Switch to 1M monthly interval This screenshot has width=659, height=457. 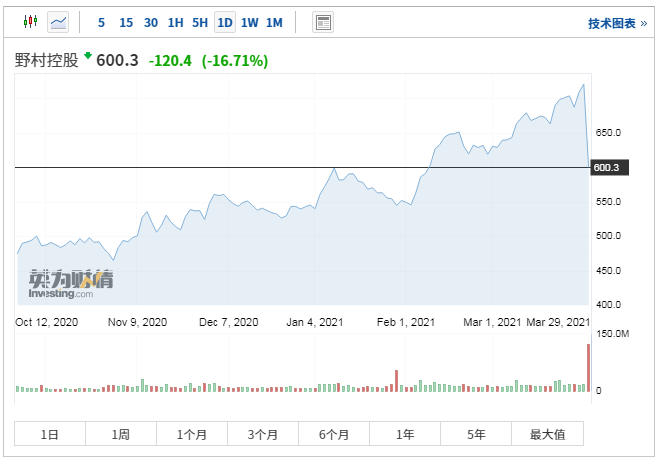click(274, 22)
